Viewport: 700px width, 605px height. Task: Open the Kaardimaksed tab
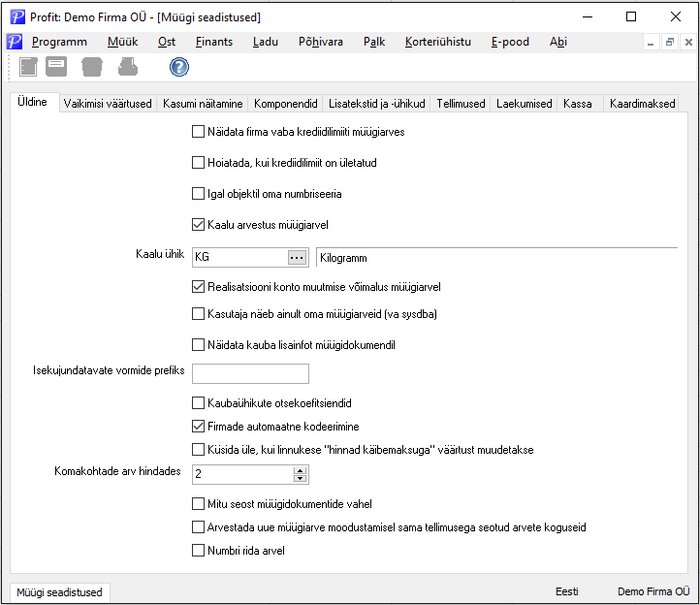click(643, 104)
